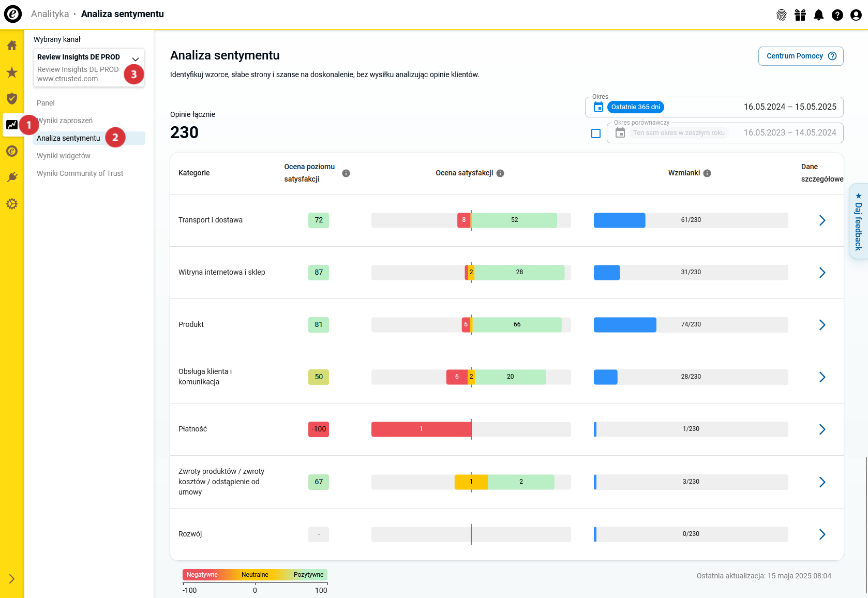Click the Produkt mentions progress bar

691,325
